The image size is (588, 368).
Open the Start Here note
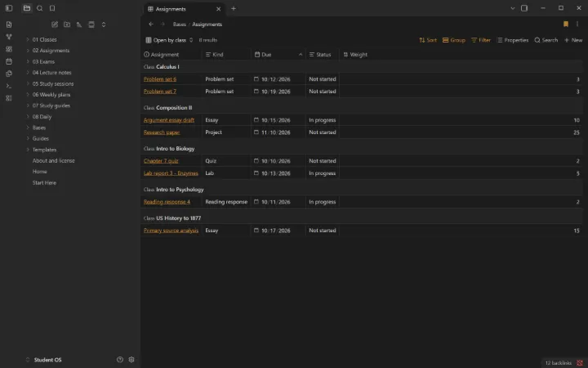tap(44, 183)
